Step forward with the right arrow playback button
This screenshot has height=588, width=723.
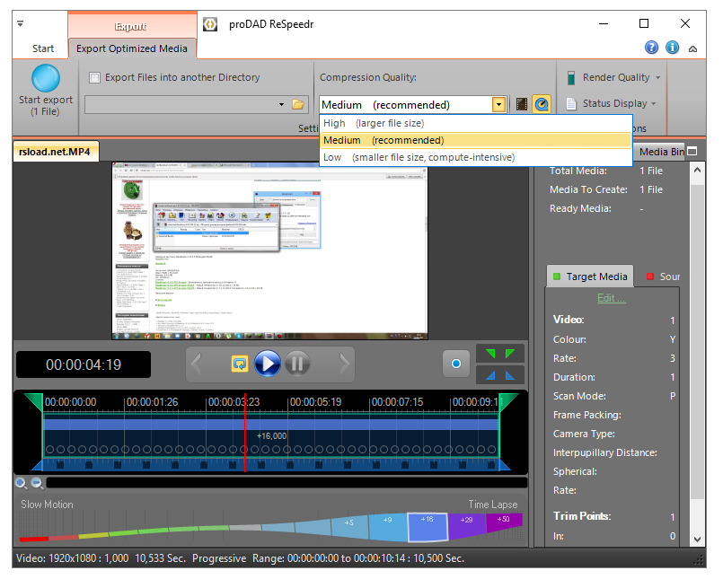(x=344, y=364)
